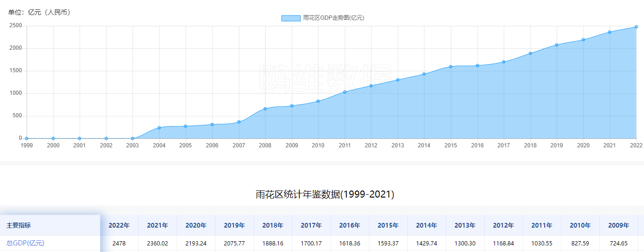The height and width of the screenshot is (252, 644).
Task: Click the 2008 data point marker
Action: 265,109
